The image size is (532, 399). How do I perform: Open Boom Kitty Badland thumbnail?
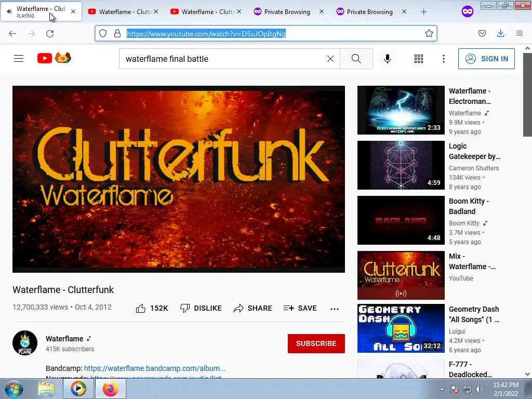pyautogui.click(x=401, y=220)
